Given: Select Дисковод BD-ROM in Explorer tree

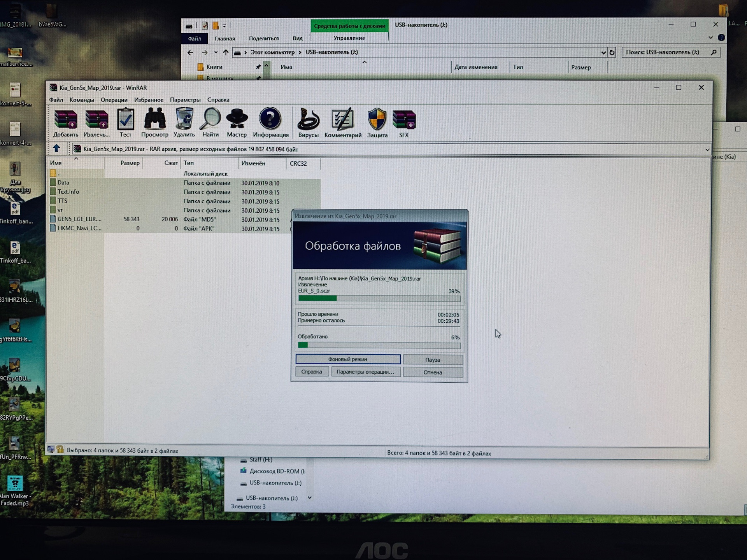Looking at the screenshot, I should point(273,471).
